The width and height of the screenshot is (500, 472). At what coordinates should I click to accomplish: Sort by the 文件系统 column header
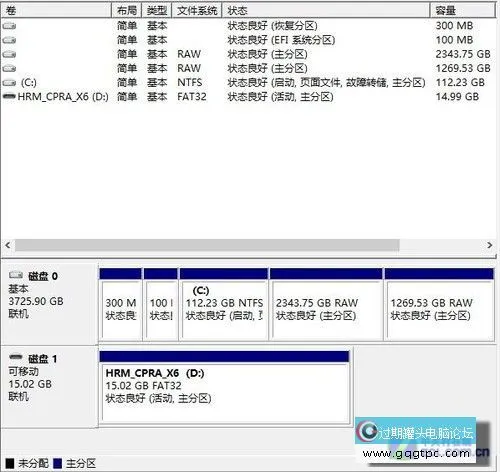pos(197,11)
